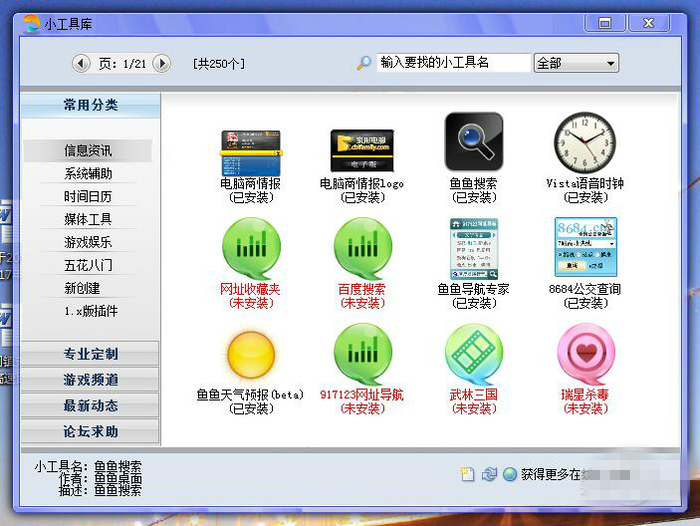The height and width of the screenshot is (526, 700).
Task: Select the 917123网址导航 widget icon
Action: click(x=362, y=355)
